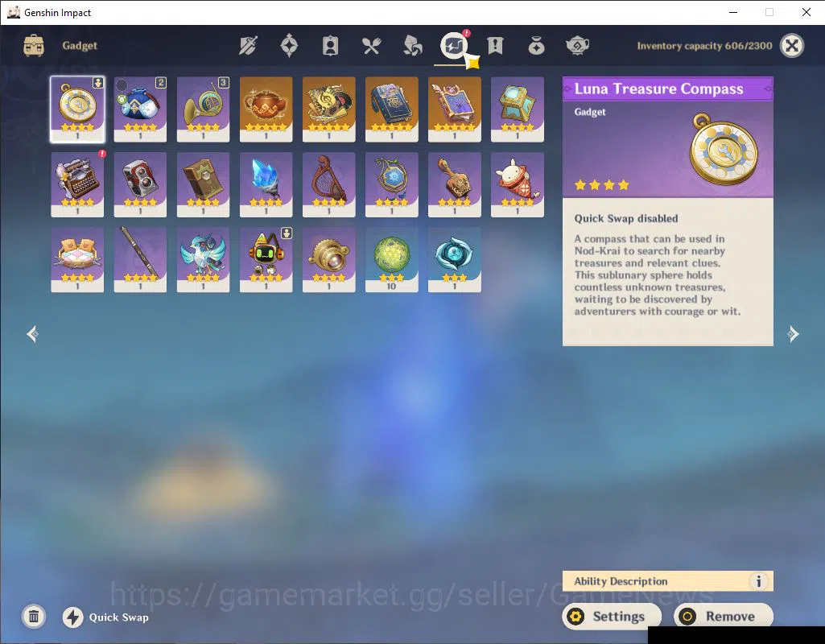The height and width of the screenshot is (644, 825).
Task: Click the 'Inventory capacity 606/2300' text
Action: point(704,46)
